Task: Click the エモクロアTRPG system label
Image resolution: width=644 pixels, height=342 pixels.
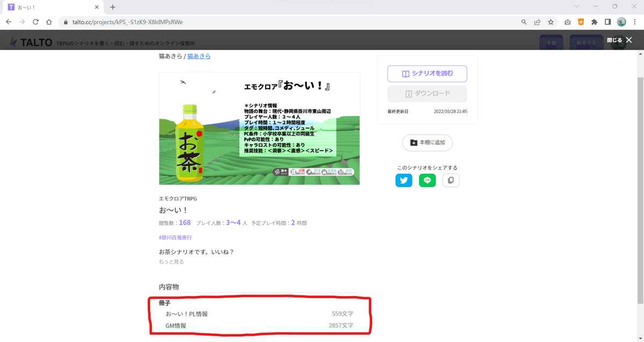Action: (178, 198)
